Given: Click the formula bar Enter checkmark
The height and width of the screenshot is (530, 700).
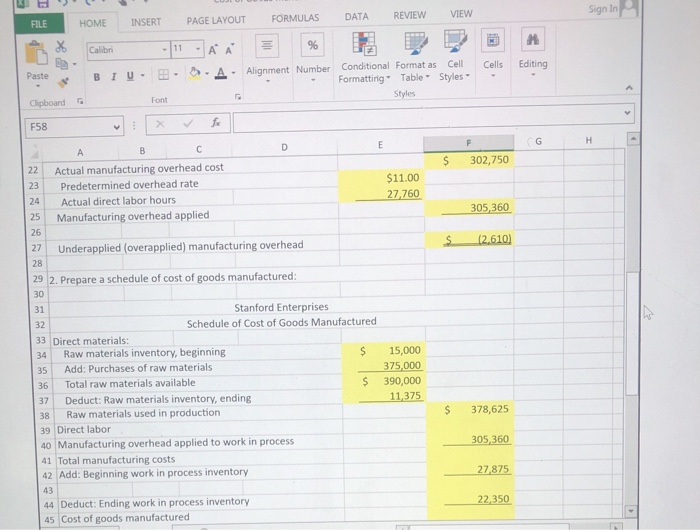Looking at the screenshot, I should [188, 123].
